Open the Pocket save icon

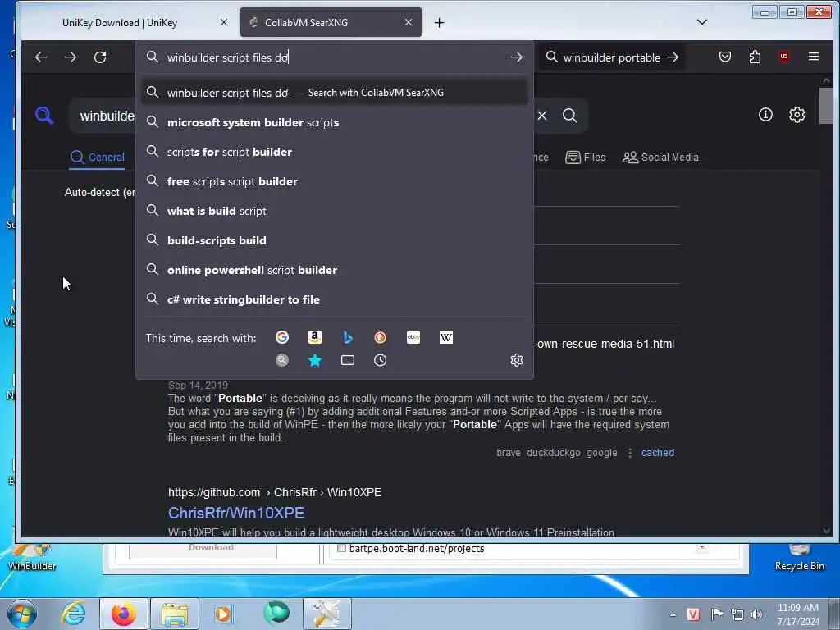pos(725,57)
